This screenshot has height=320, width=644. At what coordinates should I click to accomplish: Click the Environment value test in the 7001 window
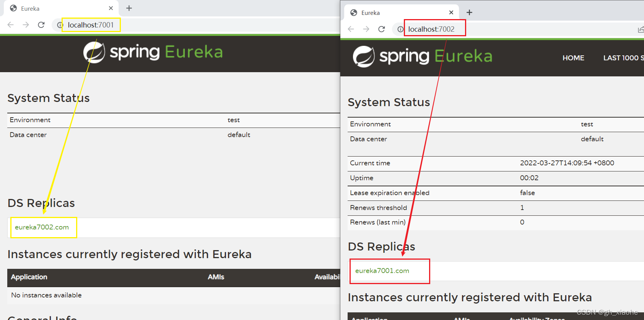(x=234, y=120)
